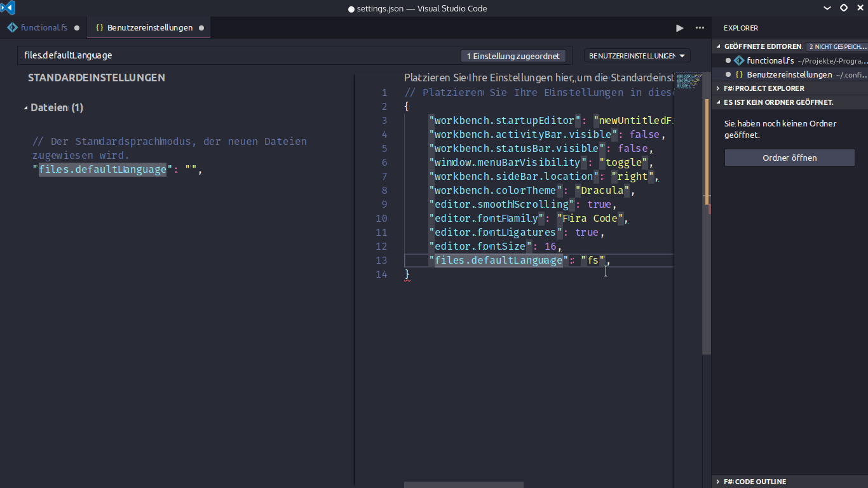Click the braces icon on Benutzereinstellungen tab
The image size is (868, 488).
pos(99,28)
